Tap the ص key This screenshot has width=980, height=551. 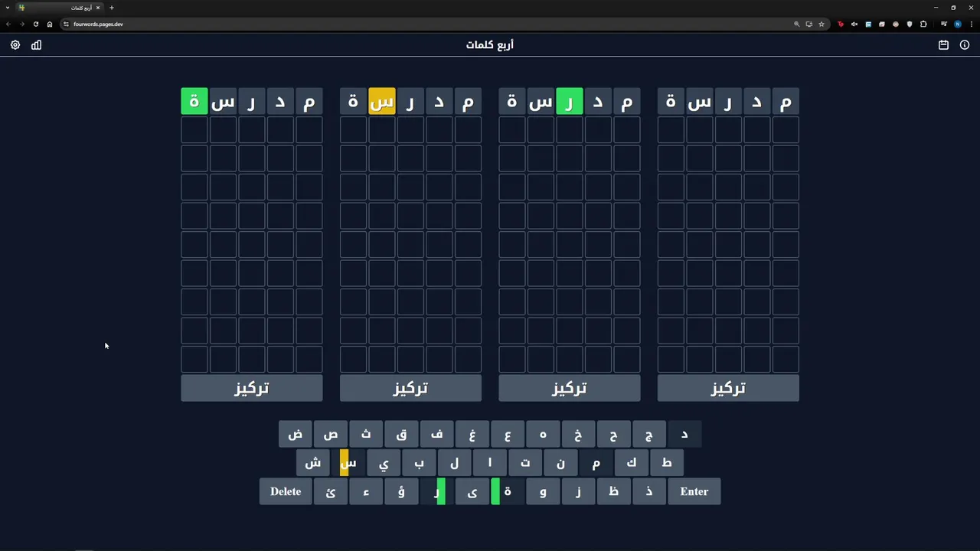[331, 435]
